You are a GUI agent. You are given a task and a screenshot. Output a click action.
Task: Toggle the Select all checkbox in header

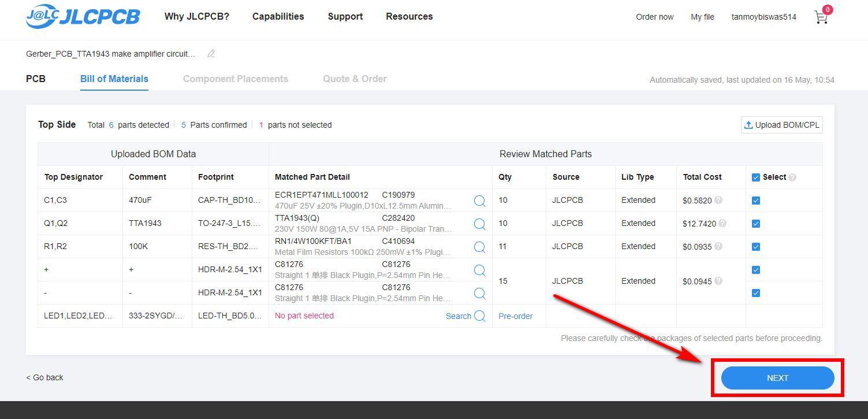[x=756, y=177]
